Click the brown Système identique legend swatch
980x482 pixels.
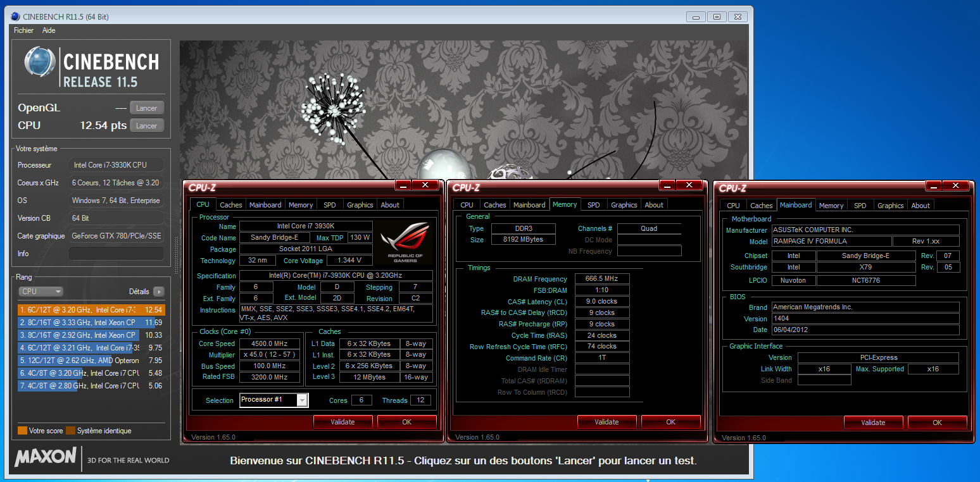(71, 431)
